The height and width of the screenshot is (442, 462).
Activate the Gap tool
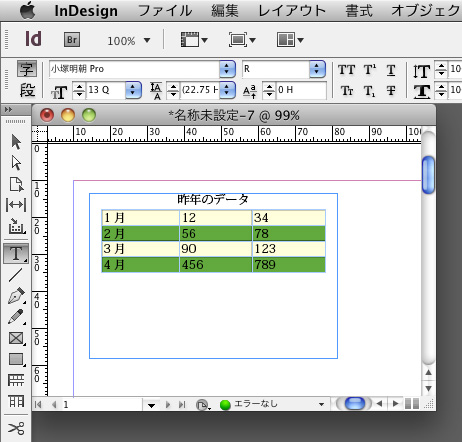click(16, 205)
